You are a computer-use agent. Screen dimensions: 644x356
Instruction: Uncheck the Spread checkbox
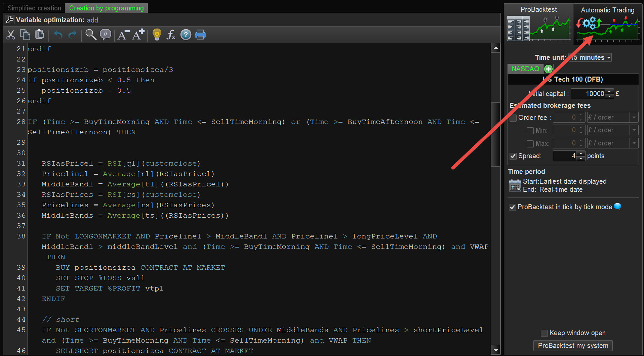point(513,156)
